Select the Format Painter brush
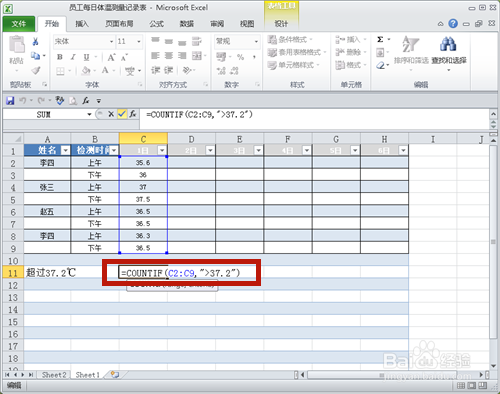 tap(35, 70)
